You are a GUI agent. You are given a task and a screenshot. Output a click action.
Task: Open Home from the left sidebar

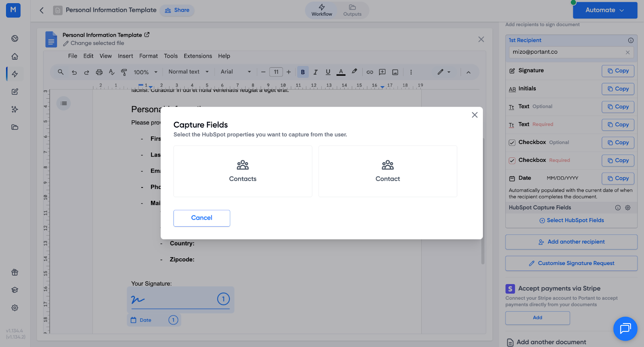pos(15,56)
